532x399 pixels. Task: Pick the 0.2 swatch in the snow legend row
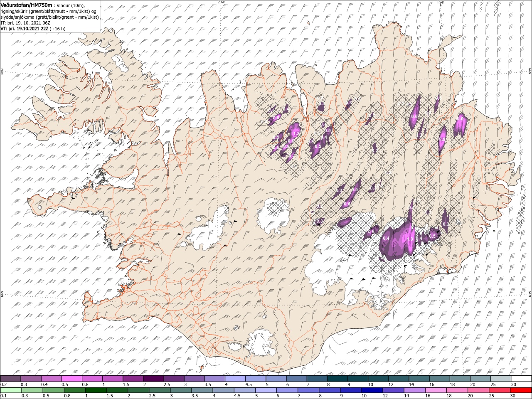pyautogui.click(x=10, y=379)
